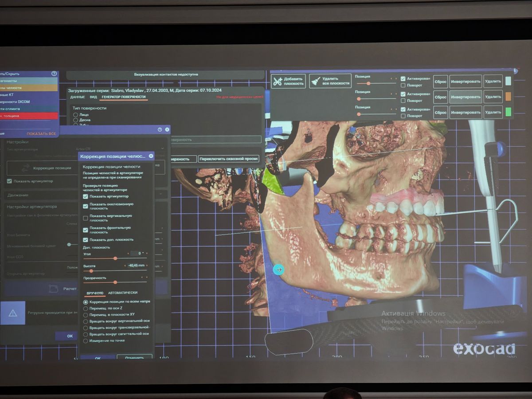532x399 pixels.
Task: Close the articulator dialog with its X icon
Action: (x=167, y=129)
